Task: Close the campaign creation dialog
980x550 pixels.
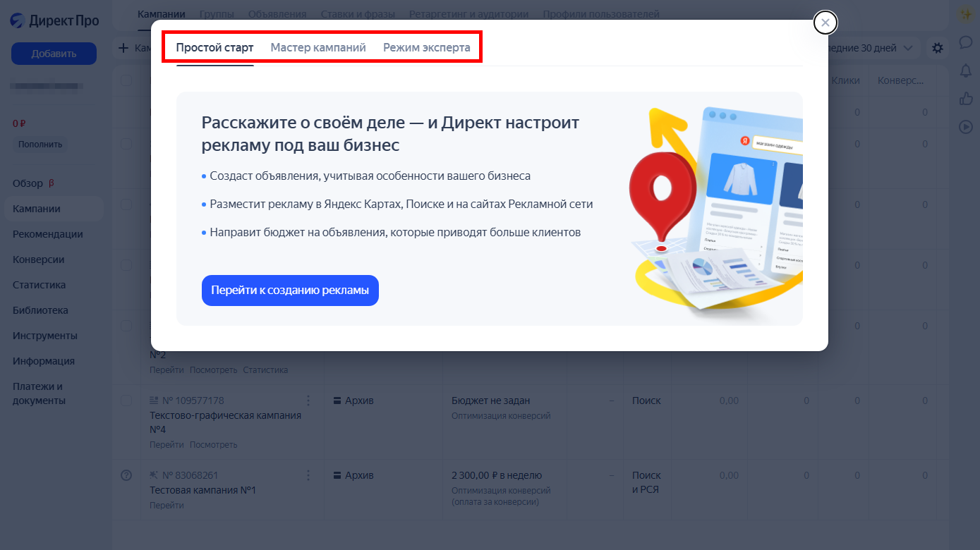Action: coord(825,23)
